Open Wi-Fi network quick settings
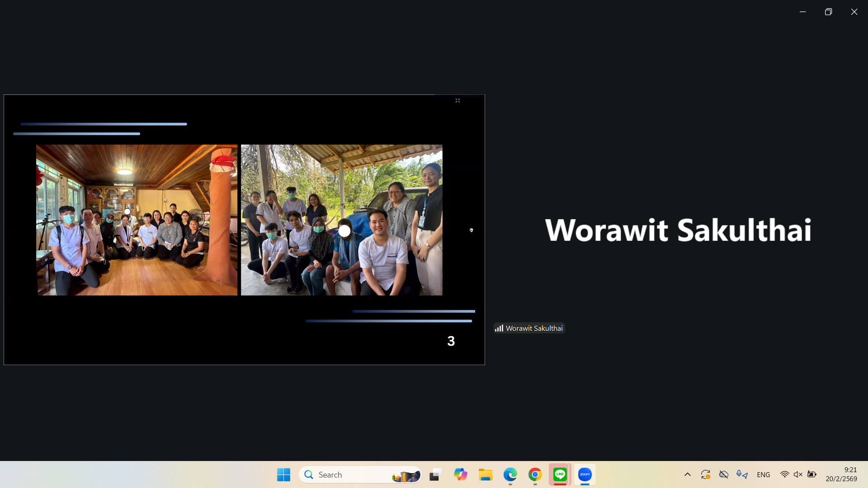This screenshot has height=488, width=868. point(784,474)
